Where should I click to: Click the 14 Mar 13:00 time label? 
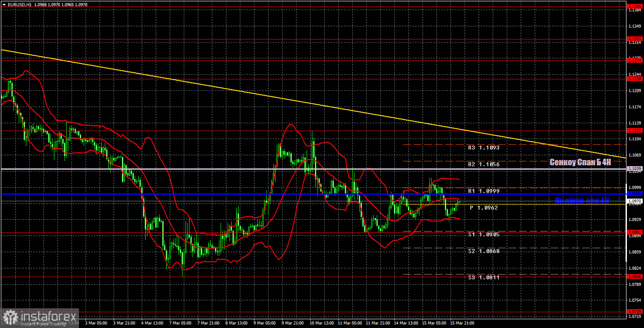406,323
